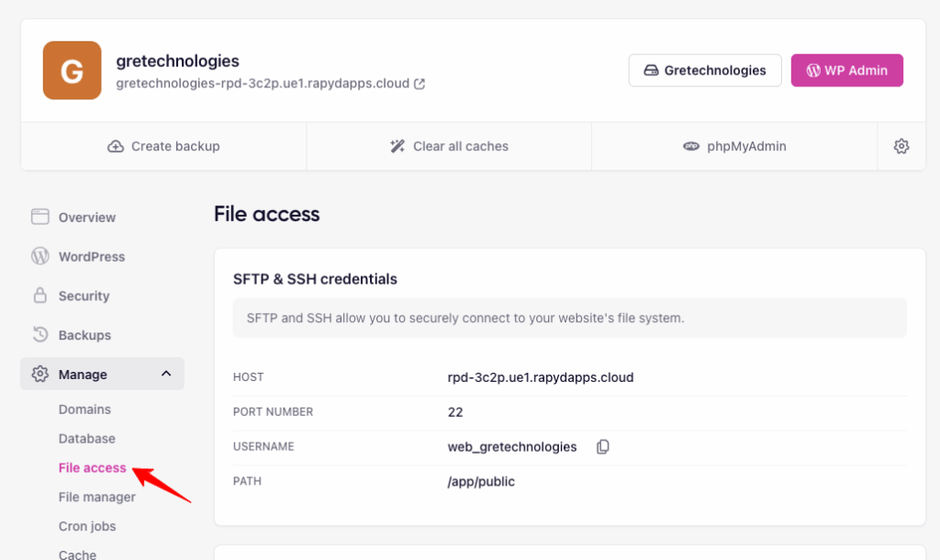Open phpMyAdmin via its icon

pyautogui.click(x=693, y=146)
